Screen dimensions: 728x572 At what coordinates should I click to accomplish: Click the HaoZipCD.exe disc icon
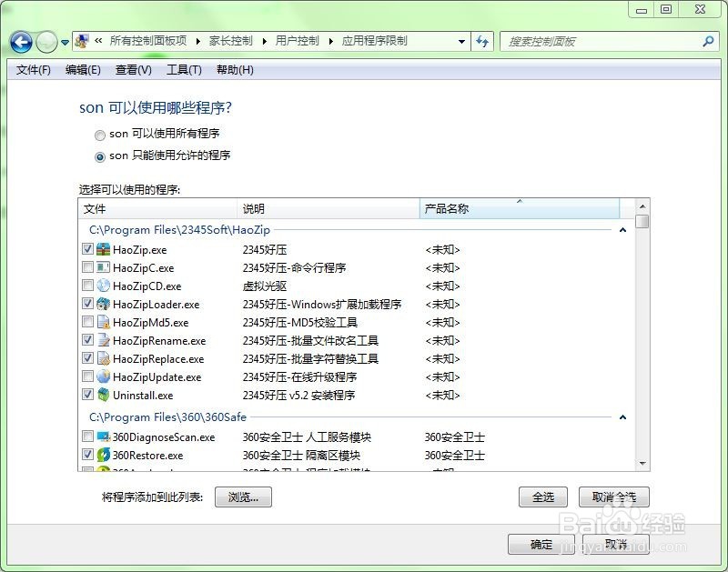click(103, 286)
